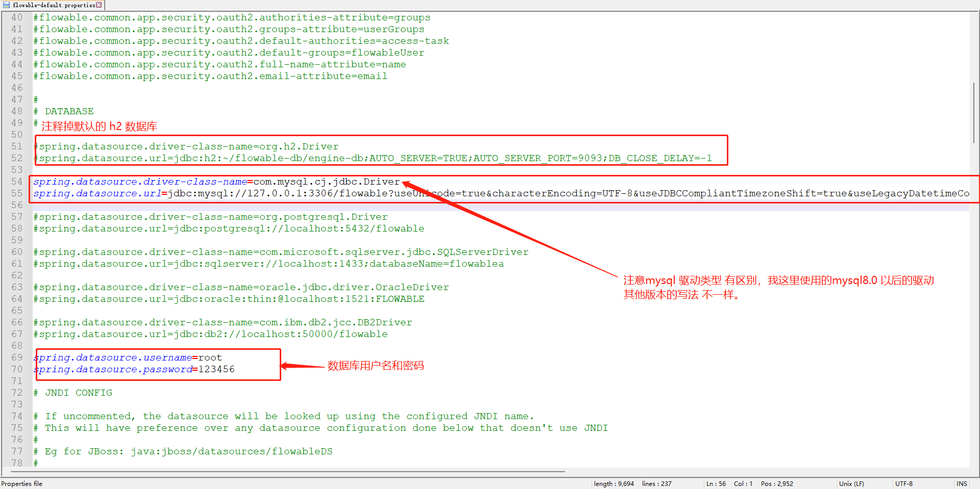Click the 'Ln : 56' status field

716,483
